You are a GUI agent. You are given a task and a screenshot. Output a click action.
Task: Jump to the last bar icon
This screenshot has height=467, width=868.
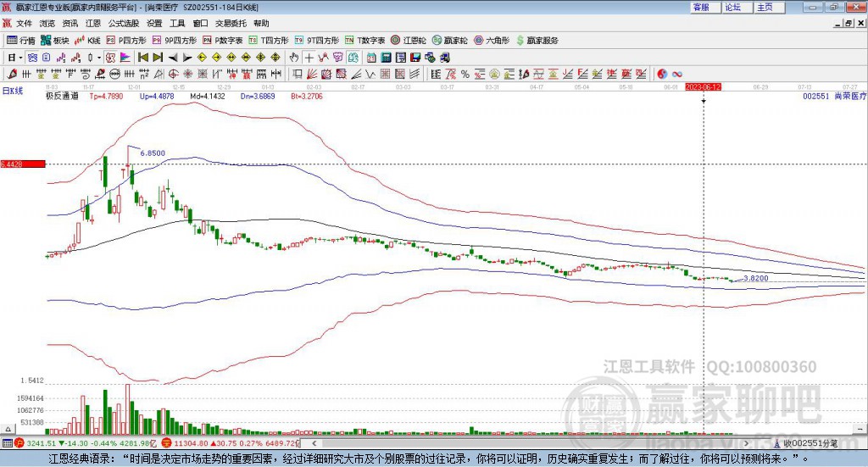158,58
